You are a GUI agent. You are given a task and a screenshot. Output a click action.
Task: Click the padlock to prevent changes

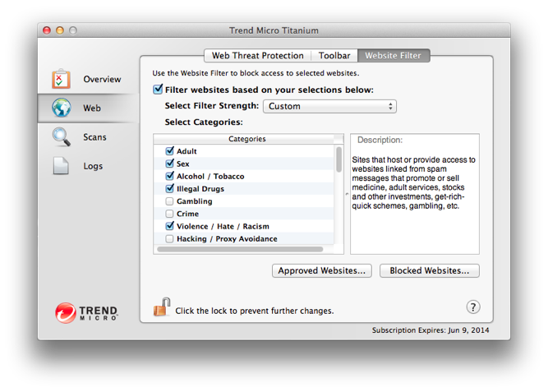[162, 307]
